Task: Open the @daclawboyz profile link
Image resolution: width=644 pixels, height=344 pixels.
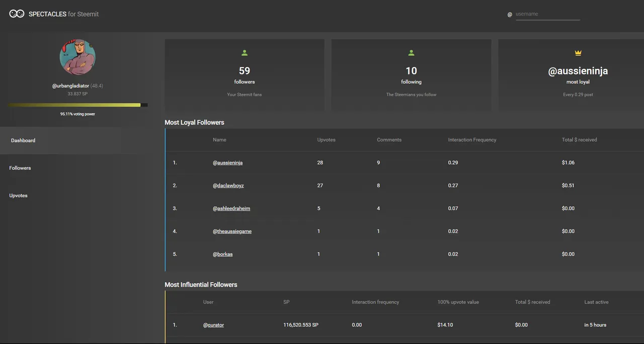Action: coord(228,186)
